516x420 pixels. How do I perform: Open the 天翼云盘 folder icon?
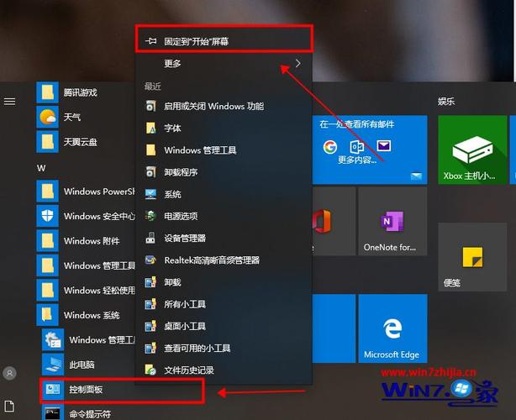[47, 142]
